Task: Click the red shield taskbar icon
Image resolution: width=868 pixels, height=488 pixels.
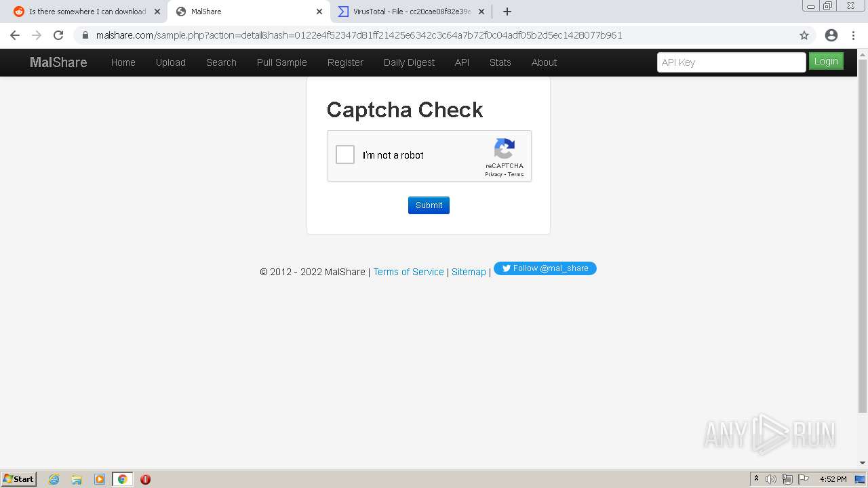Action: (145, 479)
